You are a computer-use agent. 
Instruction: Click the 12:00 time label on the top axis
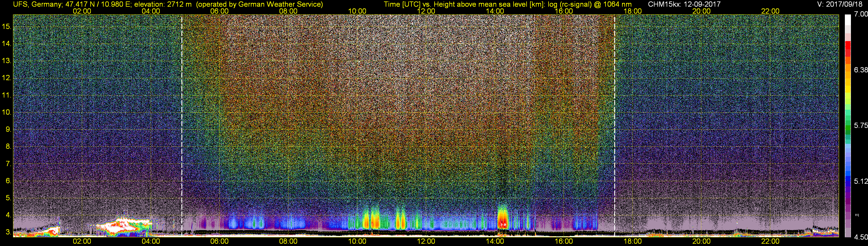426,11
